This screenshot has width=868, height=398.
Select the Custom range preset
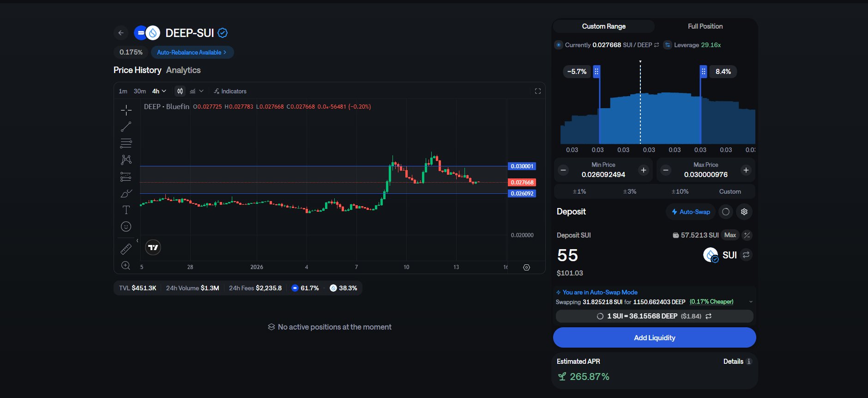pos(730,191)
